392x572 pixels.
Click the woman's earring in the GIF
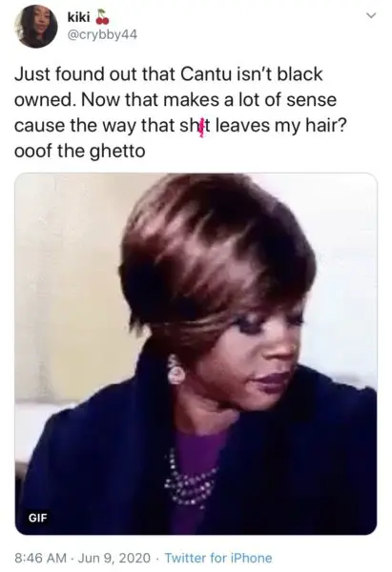[176, 370]
